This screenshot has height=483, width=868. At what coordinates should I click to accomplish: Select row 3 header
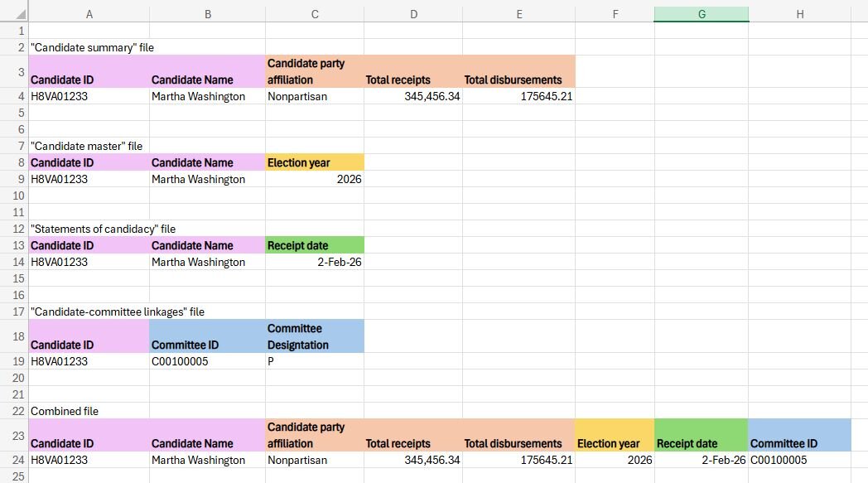pyautogui.click(x=14, y=71)
